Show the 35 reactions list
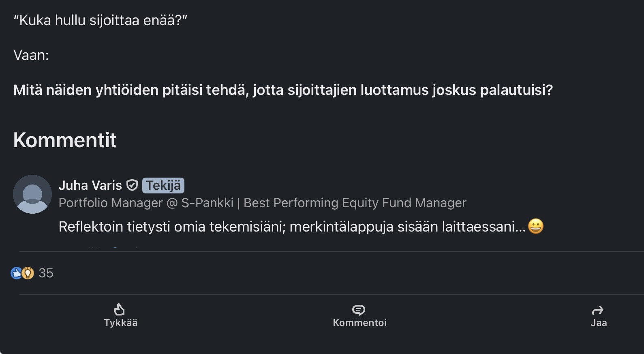 [x=46, y=273]
